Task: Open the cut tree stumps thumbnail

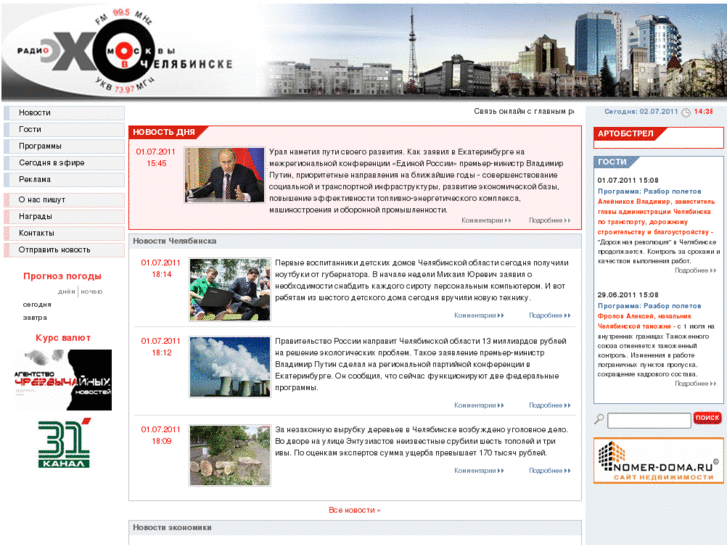Action: [230, 455]
